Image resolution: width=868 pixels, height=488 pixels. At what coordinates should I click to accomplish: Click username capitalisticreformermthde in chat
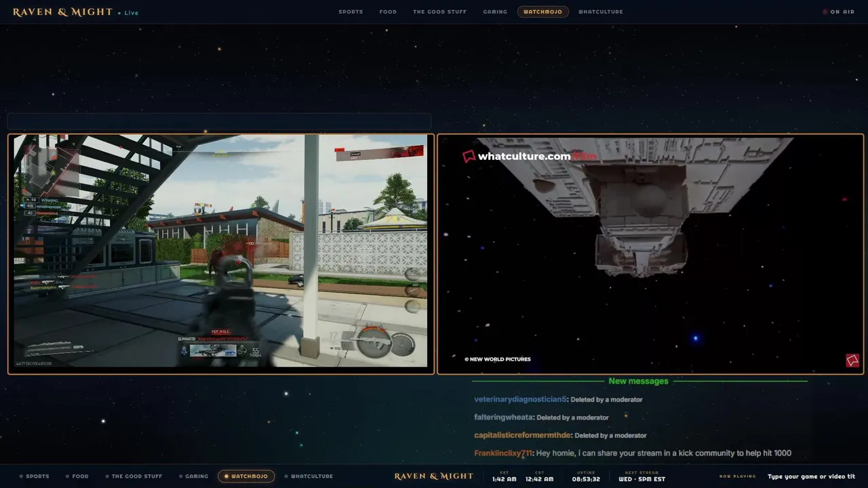pos(522,435)
